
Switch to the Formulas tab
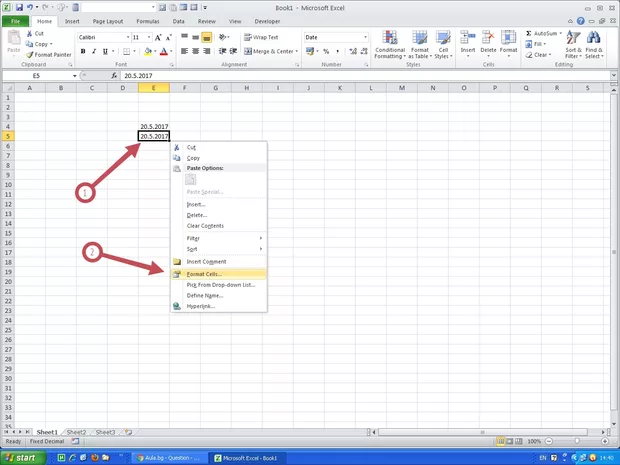tap(147, 21)
